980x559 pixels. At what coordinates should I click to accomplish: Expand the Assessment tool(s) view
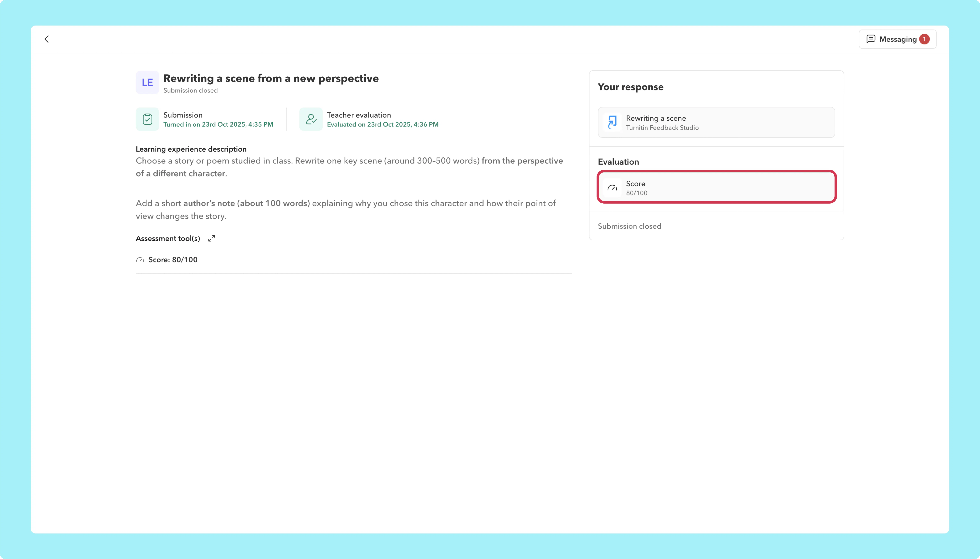tap(212, 238)
